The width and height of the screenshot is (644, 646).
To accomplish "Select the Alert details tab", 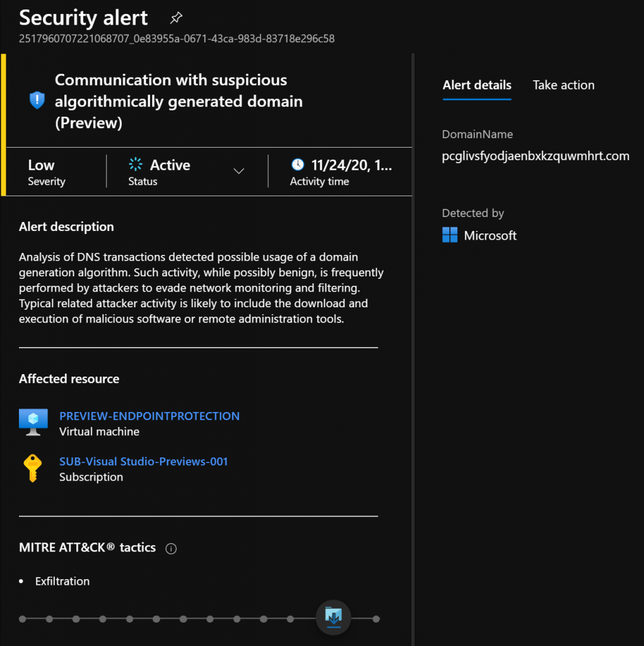I will point(477,85).
